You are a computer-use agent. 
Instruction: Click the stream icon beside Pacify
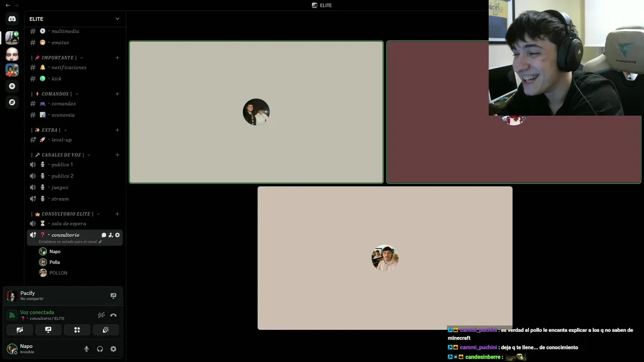(113, 296)
